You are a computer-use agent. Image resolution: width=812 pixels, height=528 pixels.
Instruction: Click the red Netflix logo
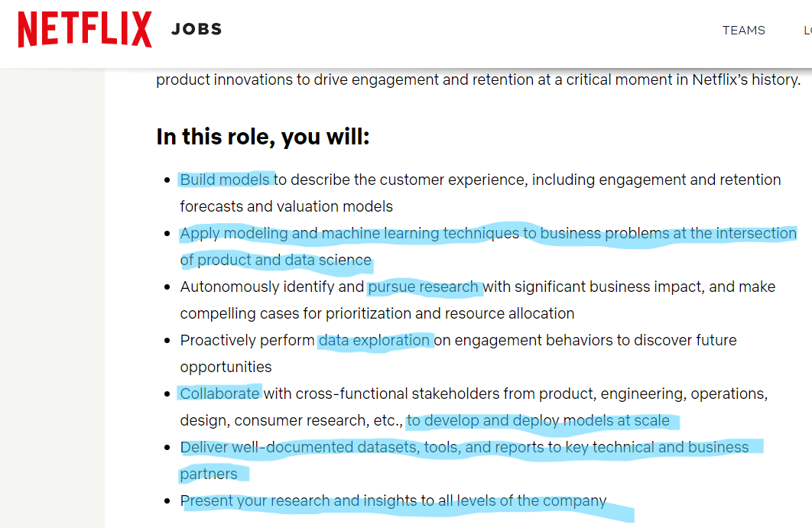pos(85,30)
